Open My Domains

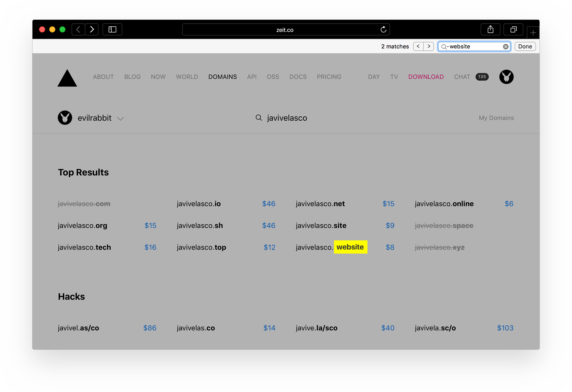[496, 118]
